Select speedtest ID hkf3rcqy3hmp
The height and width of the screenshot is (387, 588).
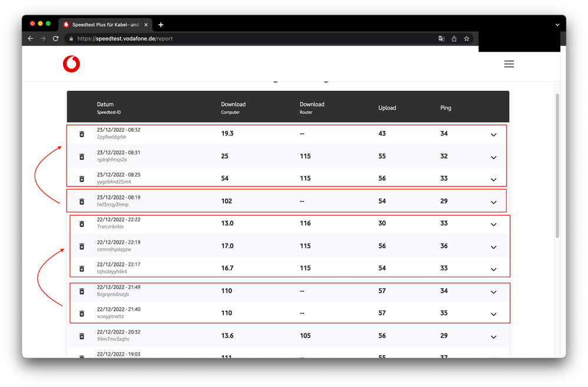tap(113, 205)
